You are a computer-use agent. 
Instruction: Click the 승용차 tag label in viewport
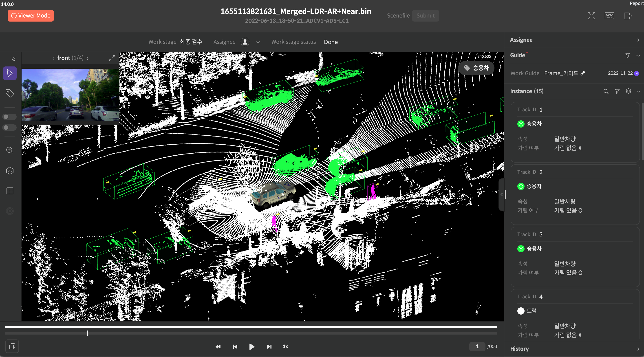point(476,68)
